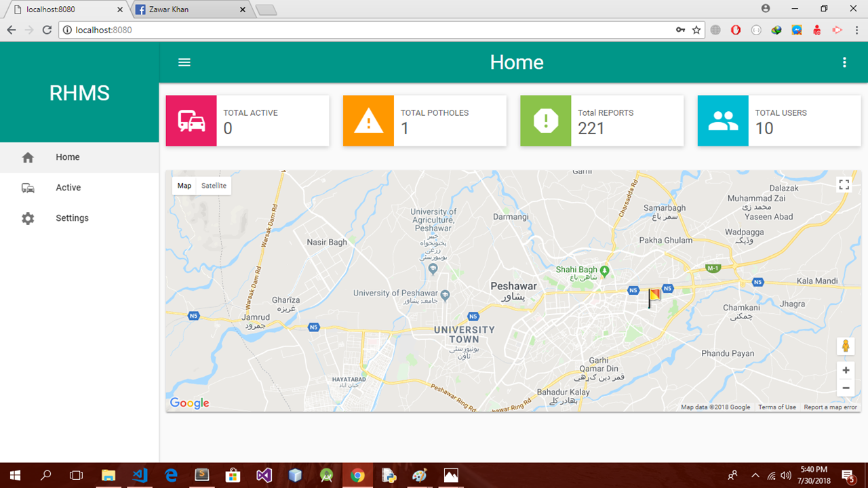This screenshot has width=868, height=488.
Task: Select the Settings gear in the sidebar
Action: click(27, 218)
